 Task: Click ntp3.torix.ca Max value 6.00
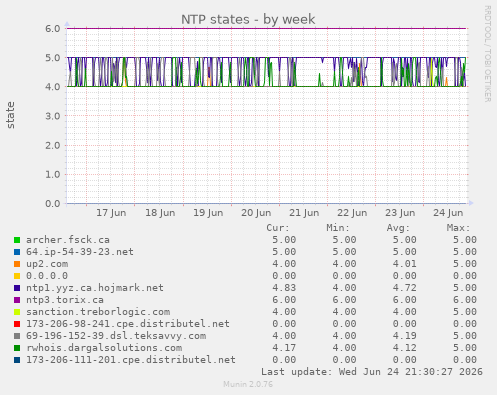(465, 300)
